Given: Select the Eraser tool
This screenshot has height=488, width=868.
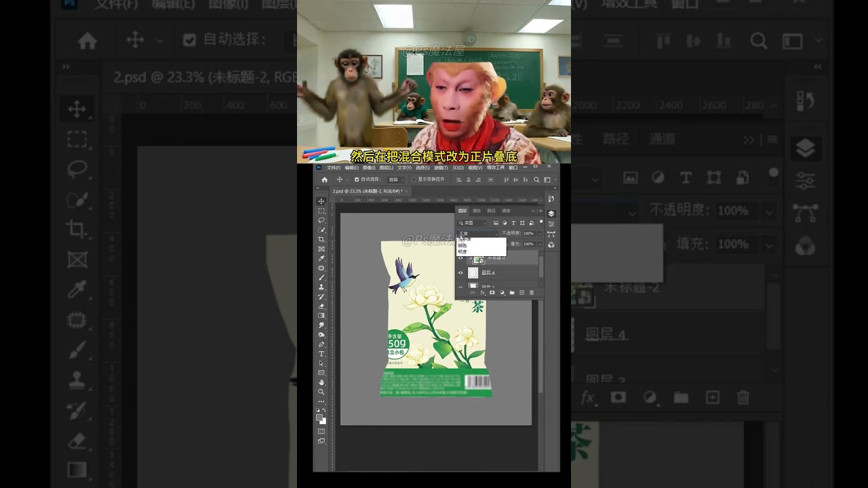Looking at the screenshot, I should tap(321, 306).
